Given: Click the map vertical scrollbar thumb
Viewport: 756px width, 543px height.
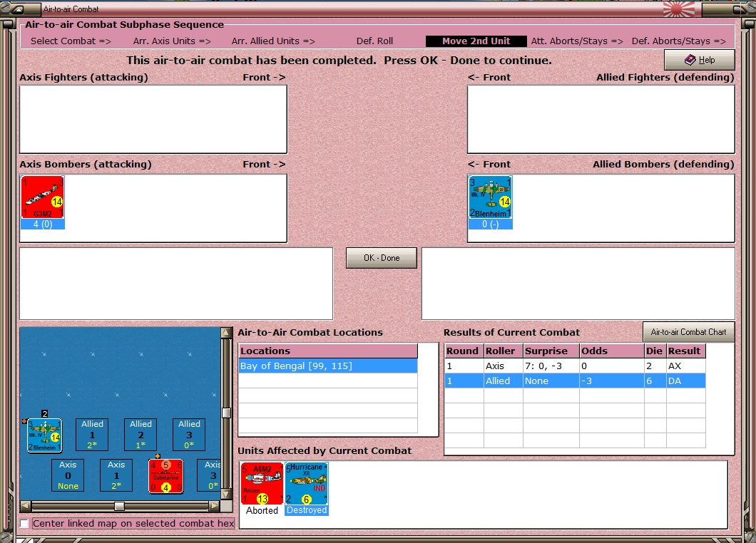Looking at the screenshot, I should (x=226, y=413).
